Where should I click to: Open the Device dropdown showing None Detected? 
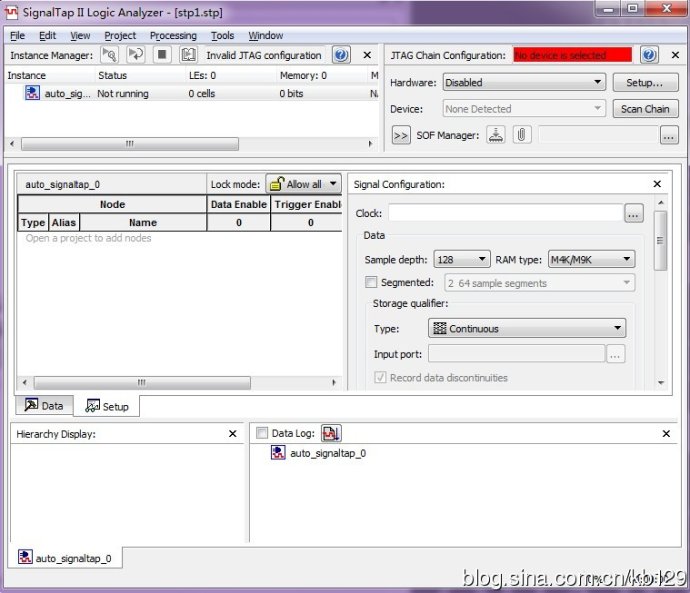[524, 109]
